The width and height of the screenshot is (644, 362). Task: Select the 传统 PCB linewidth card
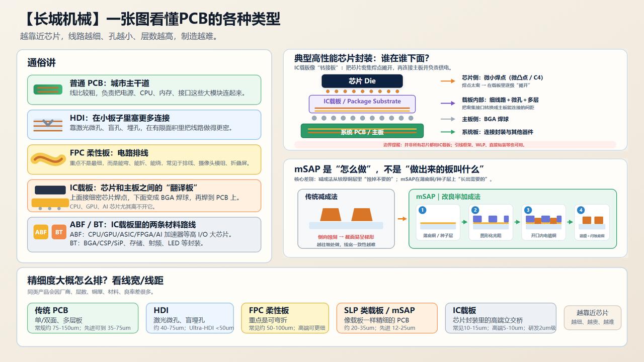click(x=83, y=318)
